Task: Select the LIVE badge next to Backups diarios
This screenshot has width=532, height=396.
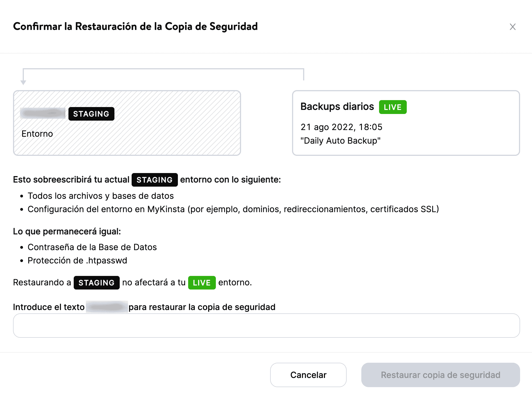Action: pos(393,107)
